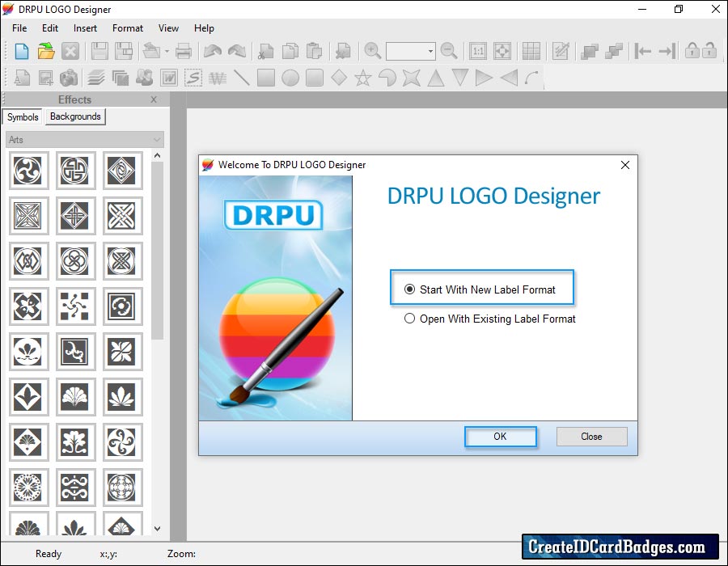Select the Ellipse shape tool
Image resolution: width=728 pixels, height=566 pixels.
tap(290, 78)
